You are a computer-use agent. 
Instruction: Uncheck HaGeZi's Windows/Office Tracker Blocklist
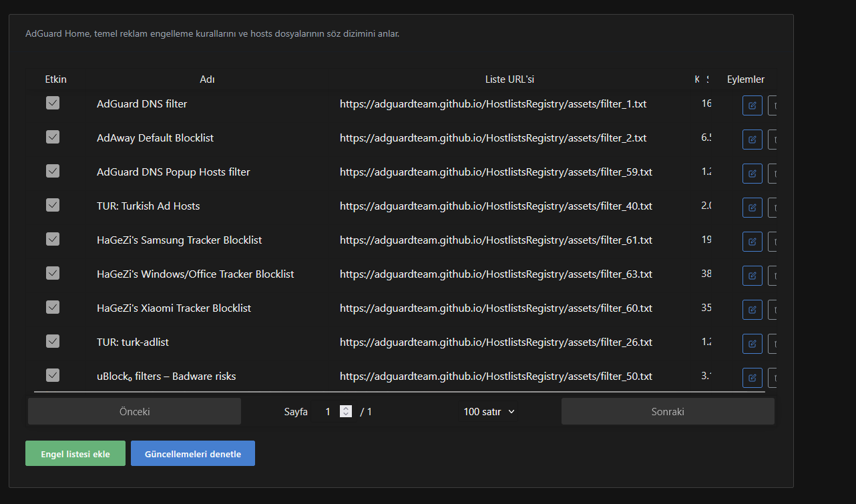click(53, 273)
